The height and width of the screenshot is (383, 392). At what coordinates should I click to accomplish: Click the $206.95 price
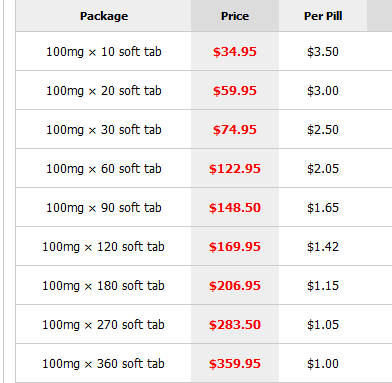235,286
